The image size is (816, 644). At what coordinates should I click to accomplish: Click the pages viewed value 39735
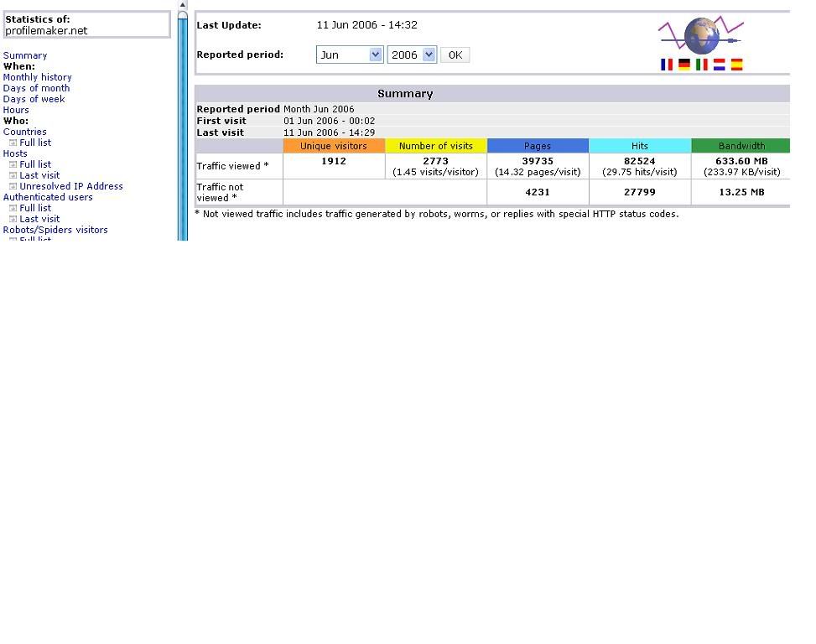point(538,161)
